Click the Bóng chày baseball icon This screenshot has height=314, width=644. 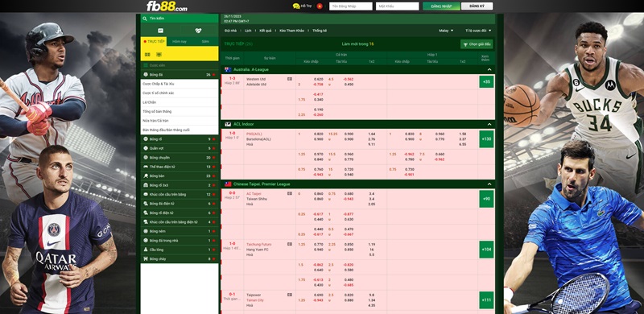146,259
